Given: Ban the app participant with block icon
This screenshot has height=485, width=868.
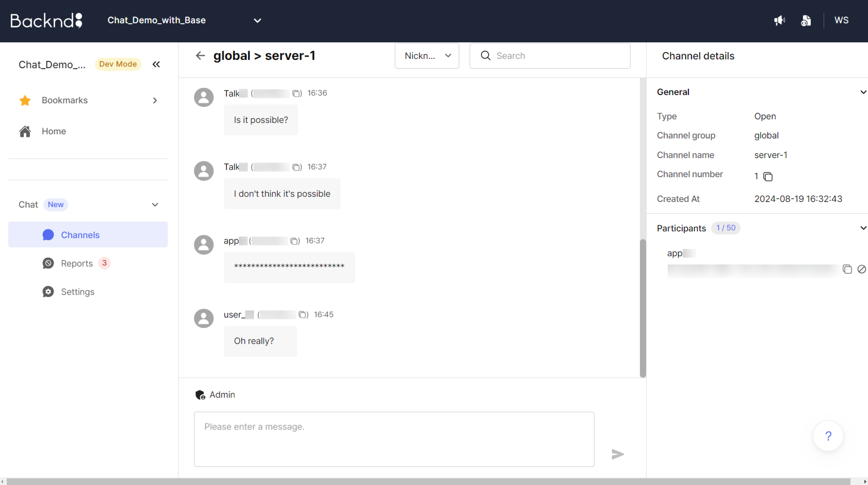Looking at the screenshot, I should (861, 269).
